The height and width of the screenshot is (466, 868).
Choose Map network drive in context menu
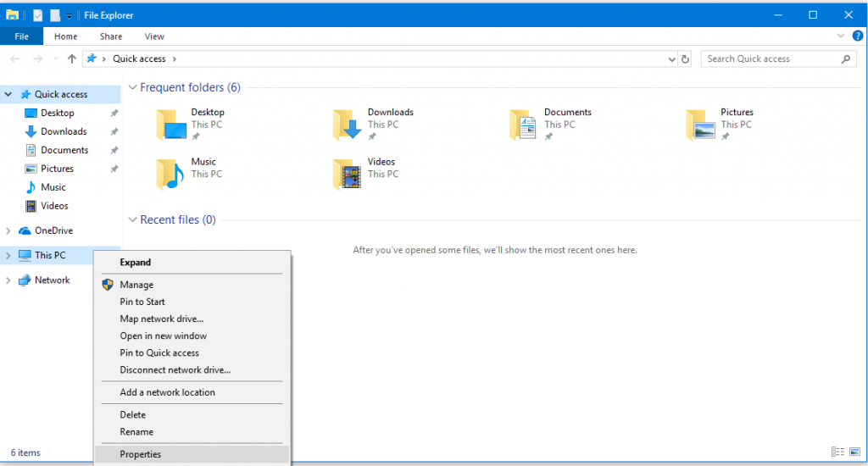[192, 319]
